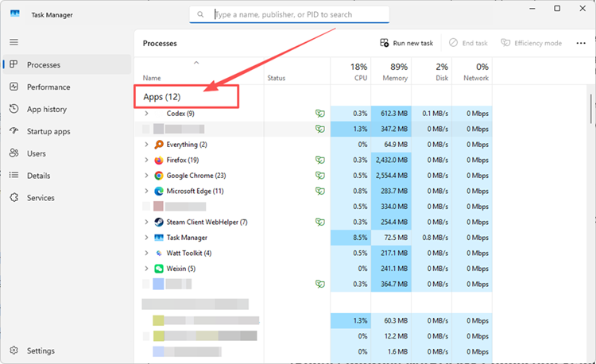The height and width of the screenshot is (364, 596).
Task: Sort by the Disk column header
Action: (x=432, y=71)
